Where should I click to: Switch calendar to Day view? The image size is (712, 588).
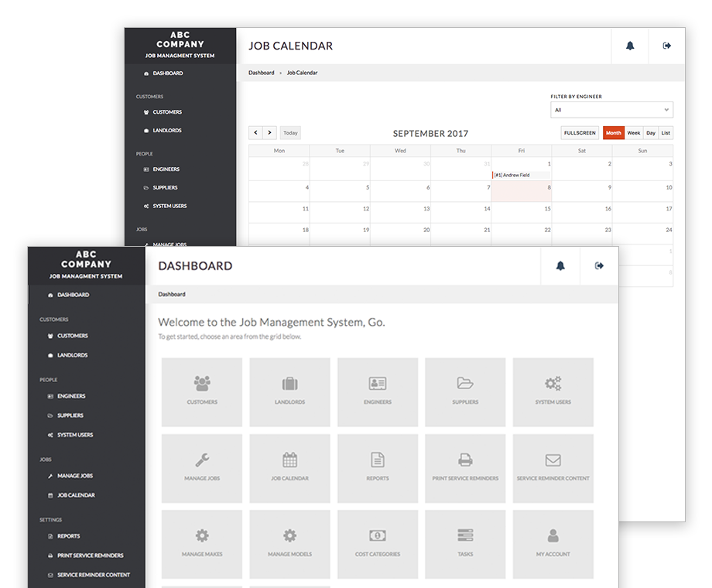point(651,132)
